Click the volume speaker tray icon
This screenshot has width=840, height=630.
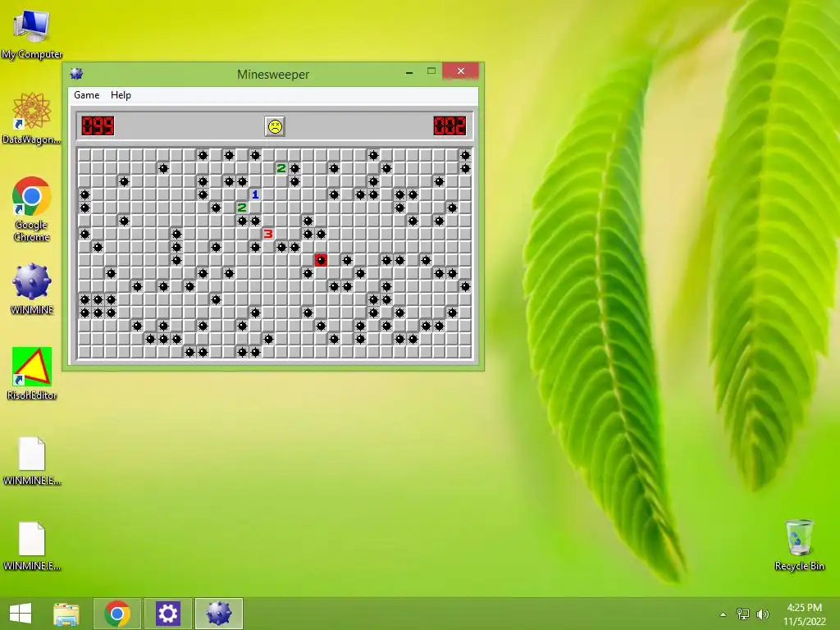[x=763, y=614]
